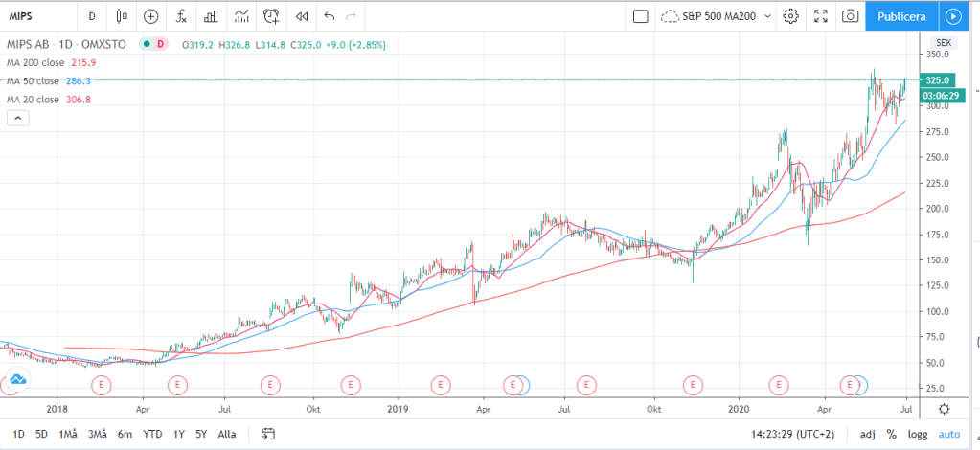Screen dimensions: 980x450
Task: Toggle the logg scale option
Action: coord(918,434)
